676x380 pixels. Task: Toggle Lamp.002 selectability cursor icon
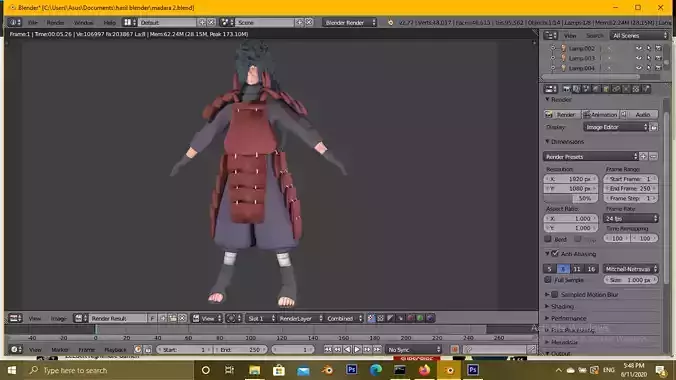pos(648,48)
